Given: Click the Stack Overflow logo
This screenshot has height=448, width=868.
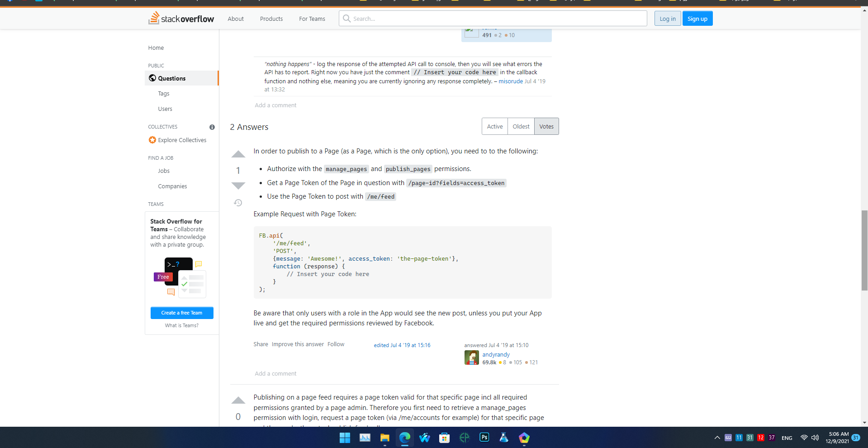Looking at the screenshot, I should (x=181, y=19).
